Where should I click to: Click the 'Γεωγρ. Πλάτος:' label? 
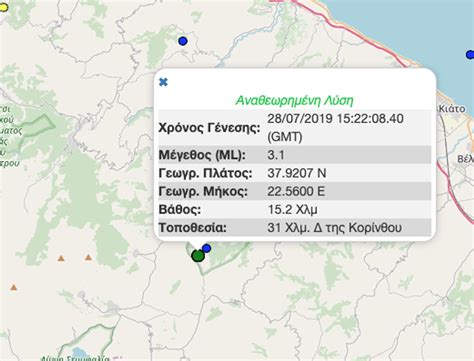click(205, 173)
